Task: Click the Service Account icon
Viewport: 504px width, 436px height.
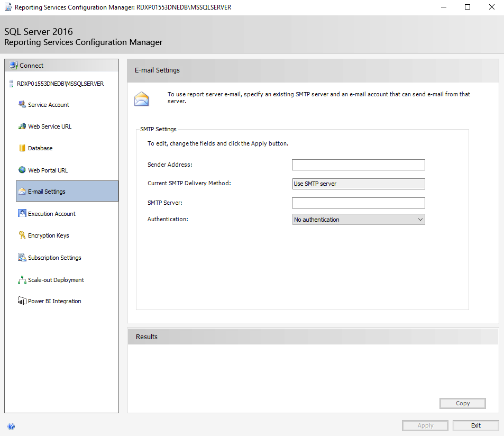Action: [22, 104]
